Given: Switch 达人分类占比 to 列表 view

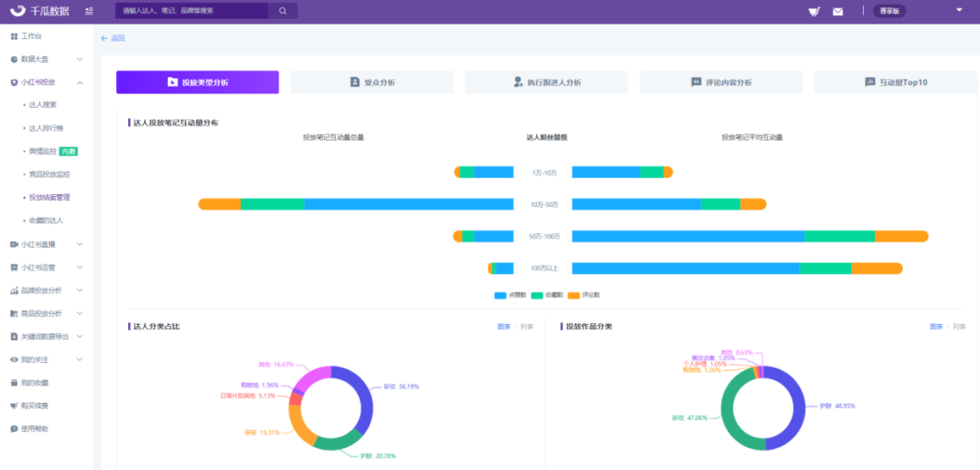Looking at the screenshot, I should pyautogui.click(x=527, y=326).
